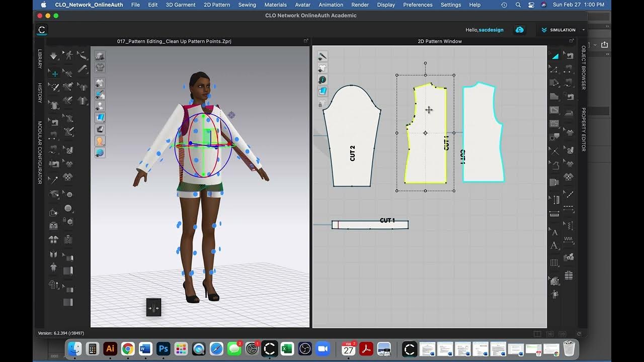Screen dimensions: 644x362
Task: Open Photoshop from the dock
Action: click(x=163, y=348)
